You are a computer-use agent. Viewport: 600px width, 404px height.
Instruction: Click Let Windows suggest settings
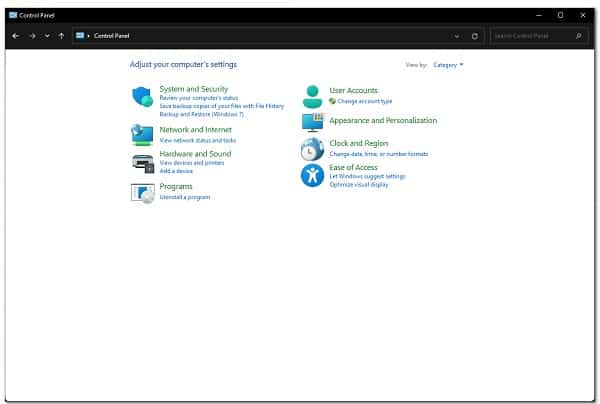pos(367,176)
